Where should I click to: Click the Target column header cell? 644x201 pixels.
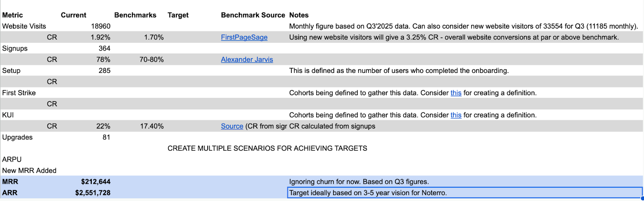pyautogui.click(x=178, y=15)
